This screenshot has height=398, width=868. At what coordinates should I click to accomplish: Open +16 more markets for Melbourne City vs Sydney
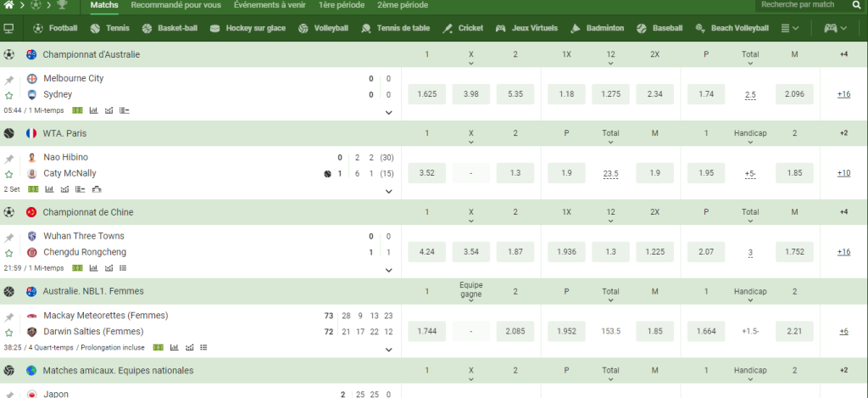click(x=843, y=94)
